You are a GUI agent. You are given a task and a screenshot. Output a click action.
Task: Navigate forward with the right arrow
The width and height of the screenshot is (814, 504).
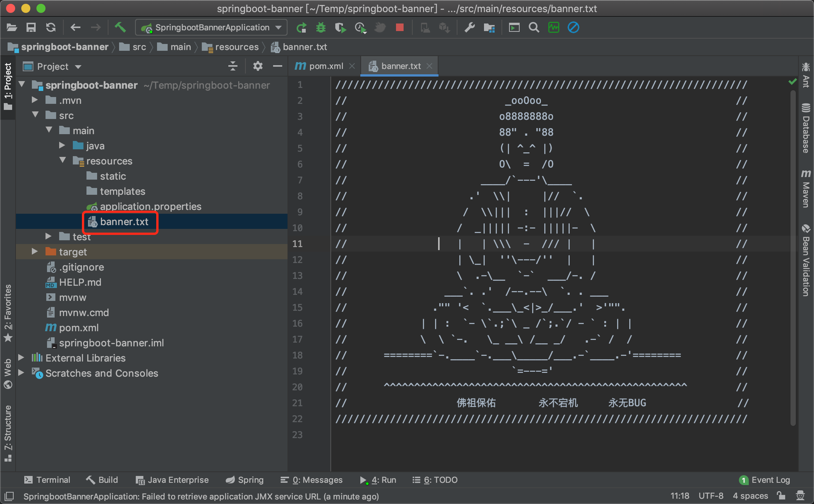click(96, 28)
